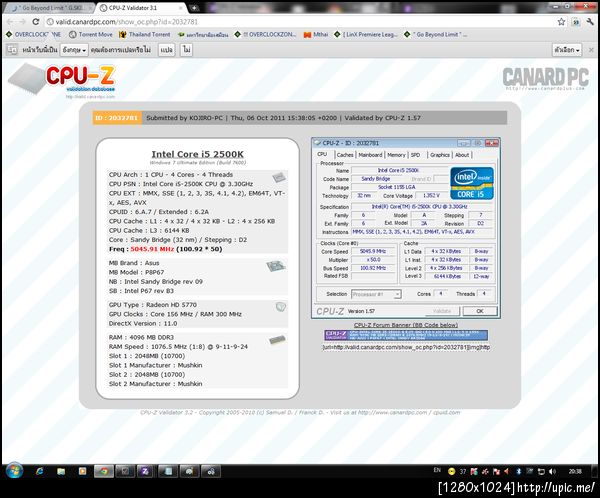This screenshot has height=498, width=600.
Task: Click the browser Forward arrow
Action: [22, 22]
